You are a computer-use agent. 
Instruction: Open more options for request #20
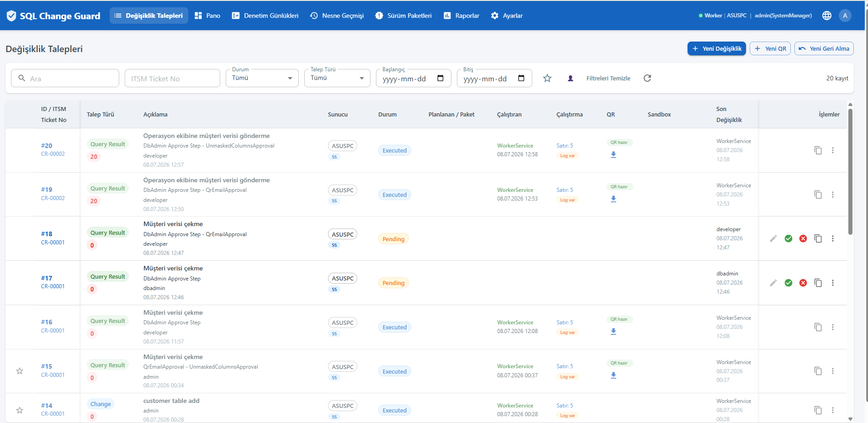[x=833, y=150]
